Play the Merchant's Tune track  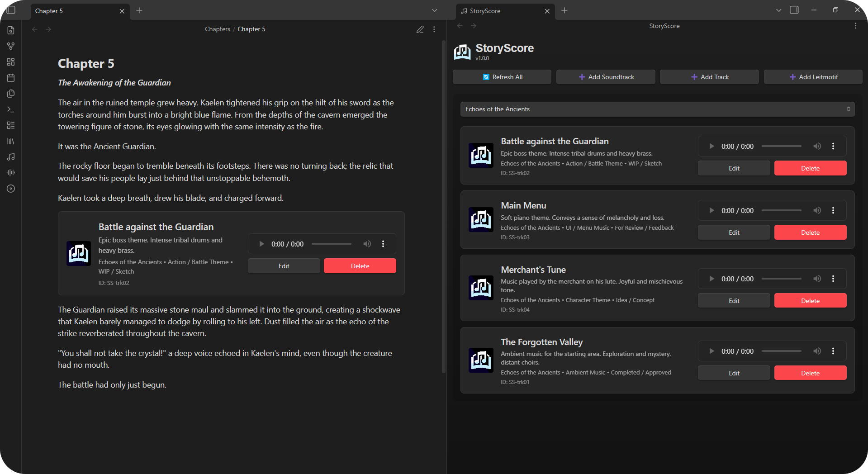pyautogui.click(x=711, y=279)
